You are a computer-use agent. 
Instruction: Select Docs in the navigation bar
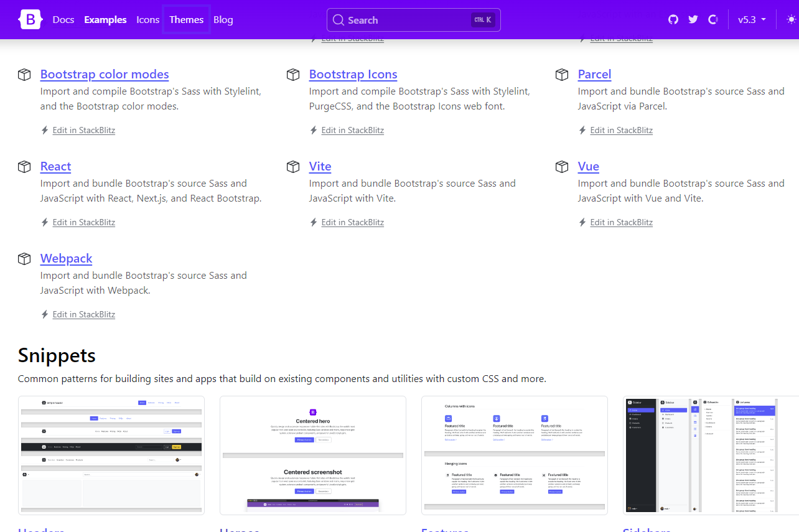coord(63,19)
